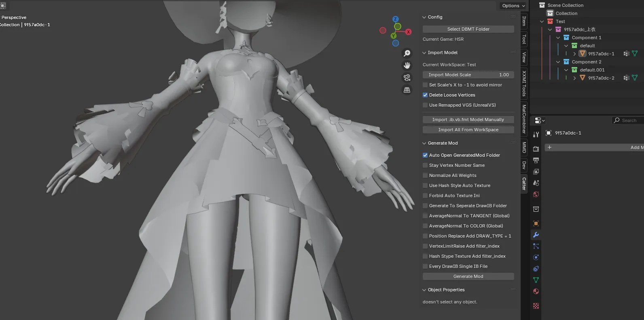The width and height of the screenshot is (644, 320).
Task: Open the Object properties orange square icon
Action: pos(536,223)
